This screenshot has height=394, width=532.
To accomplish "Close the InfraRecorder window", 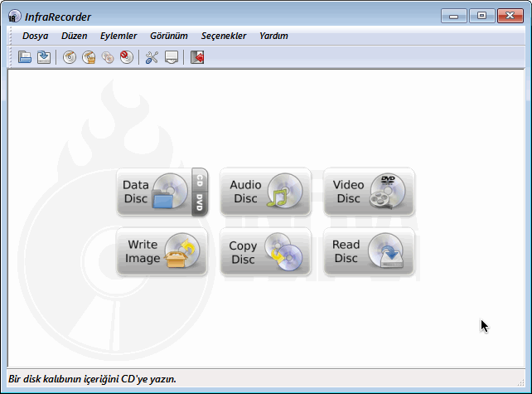I will pyautogui.click(x=510, y=16).
